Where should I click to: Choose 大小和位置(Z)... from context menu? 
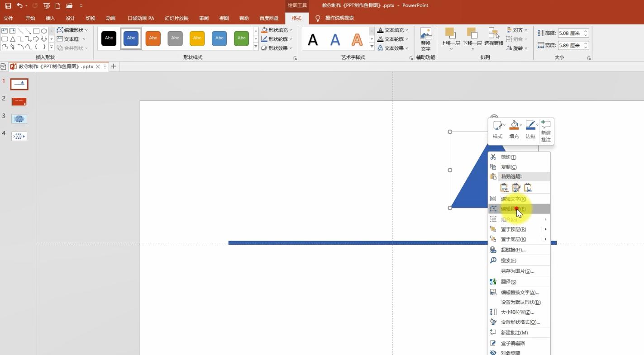tap(519, 312)
